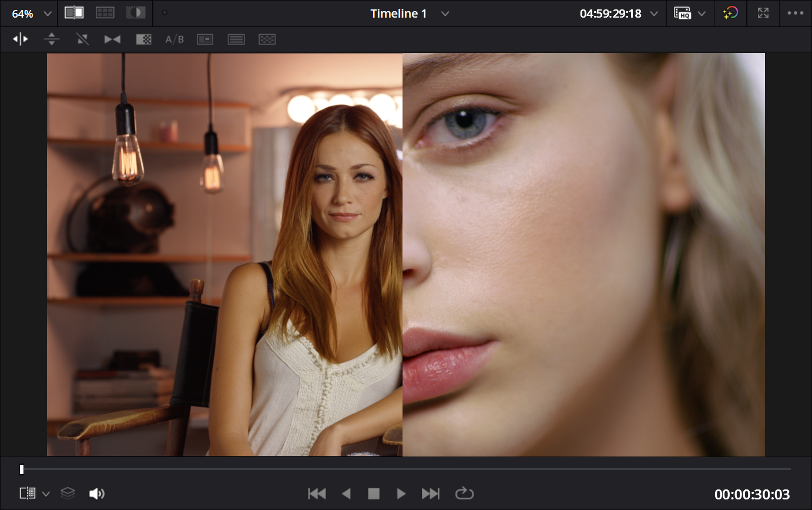The image size is (812, 510).
Task: Click the A/B difference mode button
Action: click(174, 39)
